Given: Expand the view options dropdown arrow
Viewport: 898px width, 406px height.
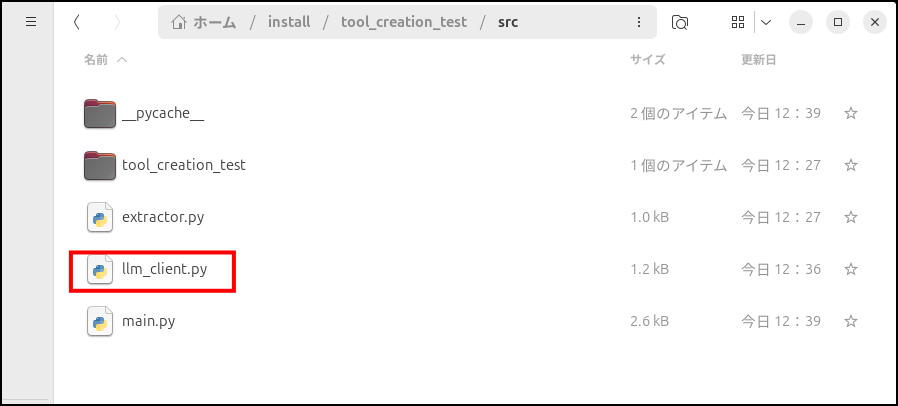Looking at the screenshot, I should click(766, 22).
